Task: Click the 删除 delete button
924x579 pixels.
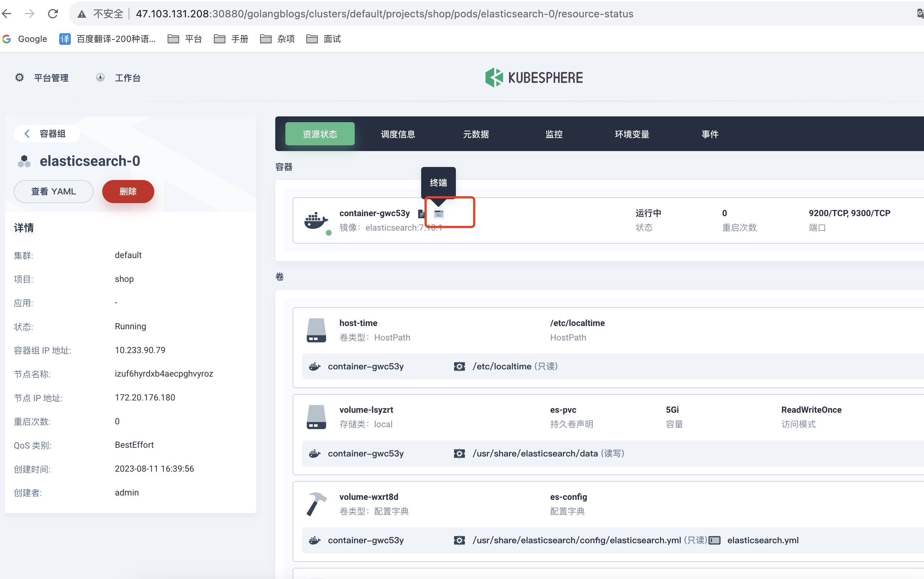Action: (x=128, y=192)
